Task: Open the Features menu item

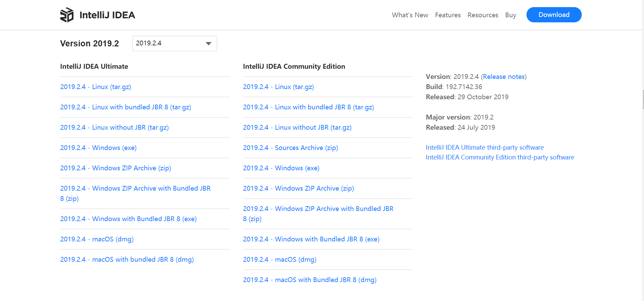Action: point(448,15)
